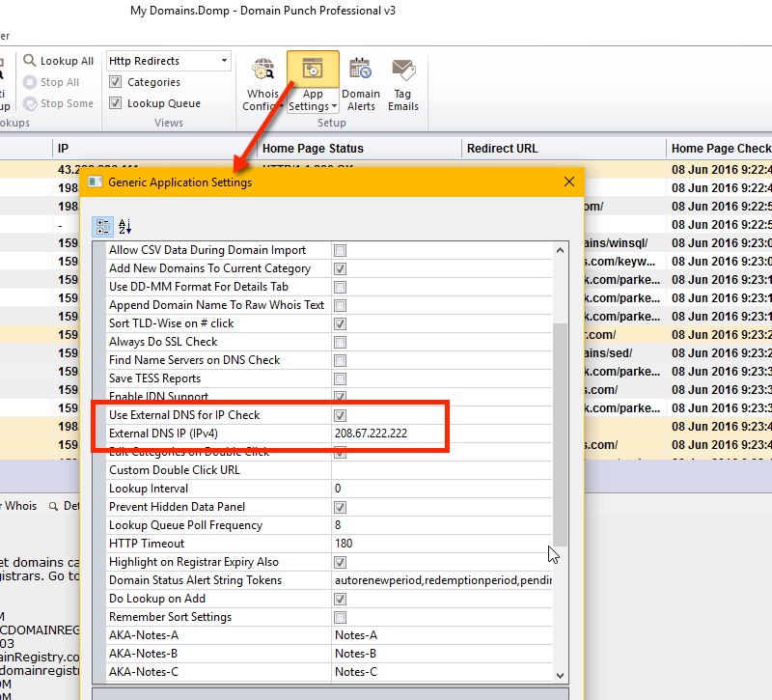Click the Generic Application Settings window icon
This screenshot has height=700, width=772.
tap(95, 182)
